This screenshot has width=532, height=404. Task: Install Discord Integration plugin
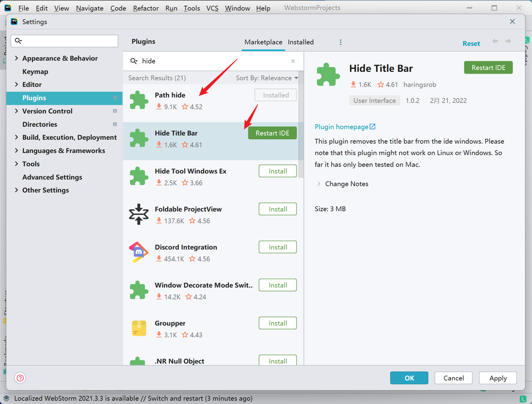[278, 247]
